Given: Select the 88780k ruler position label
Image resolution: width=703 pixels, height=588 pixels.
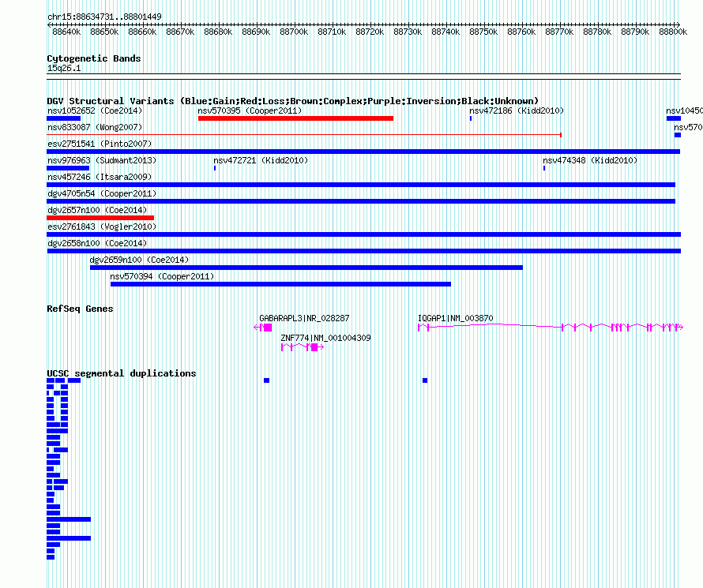Looking at the screenshot, I should click(597, 32).
